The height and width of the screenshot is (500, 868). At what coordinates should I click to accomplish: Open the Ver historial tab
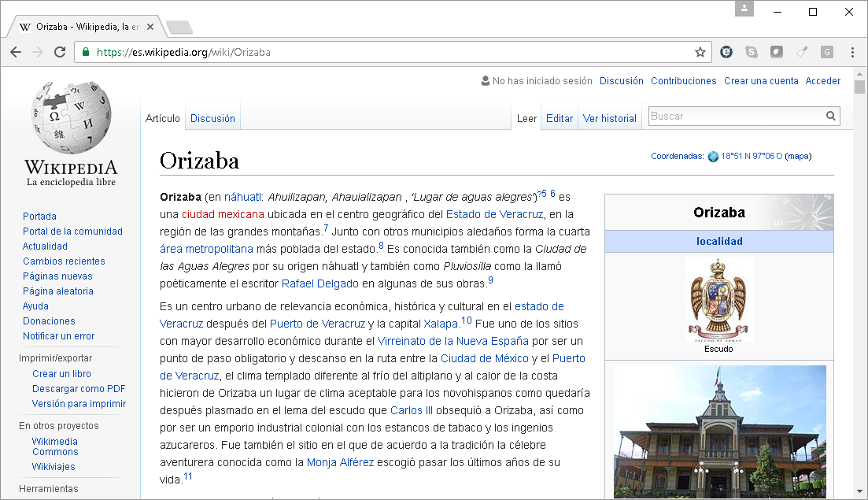[609, 118]
